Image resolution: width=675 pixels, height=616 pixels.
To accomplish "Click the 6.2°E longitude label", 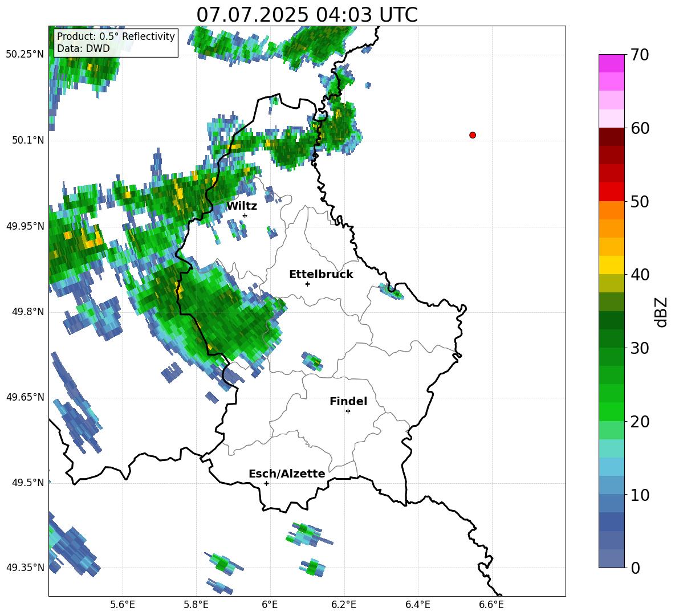I will click(x=344, y=605).
